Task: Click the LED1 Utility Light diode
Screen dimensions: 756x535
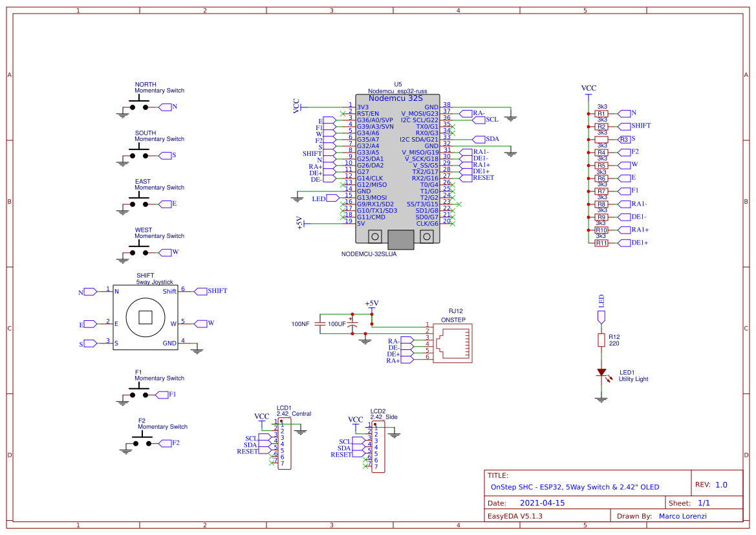Action: point(601,373)
